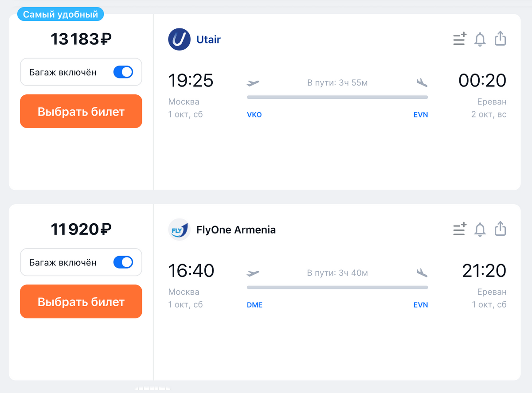Viewport: 532px width, 393px height.
Task: Click the FlyOne Armenia airline logo
Action: coord(179,230)
